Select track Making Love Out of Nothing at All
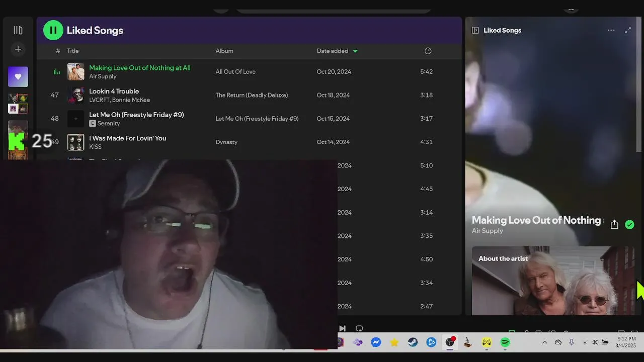Viewport: 644px width, 362px height. pos(140,68)
